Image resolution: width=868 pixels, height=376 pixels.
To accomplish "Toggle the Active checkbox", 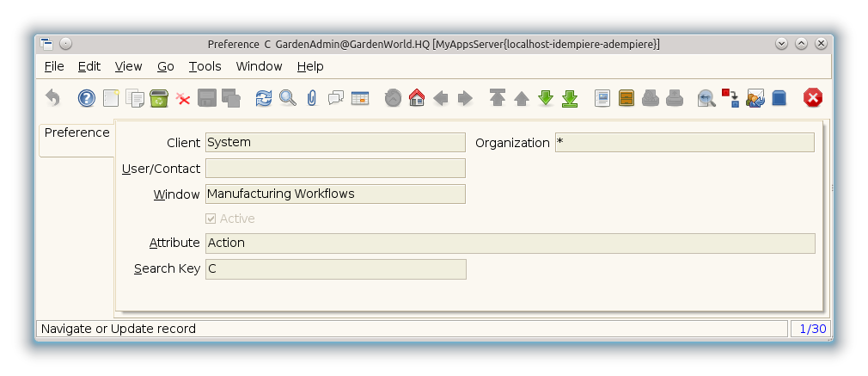I will click(x=211, y=219).
